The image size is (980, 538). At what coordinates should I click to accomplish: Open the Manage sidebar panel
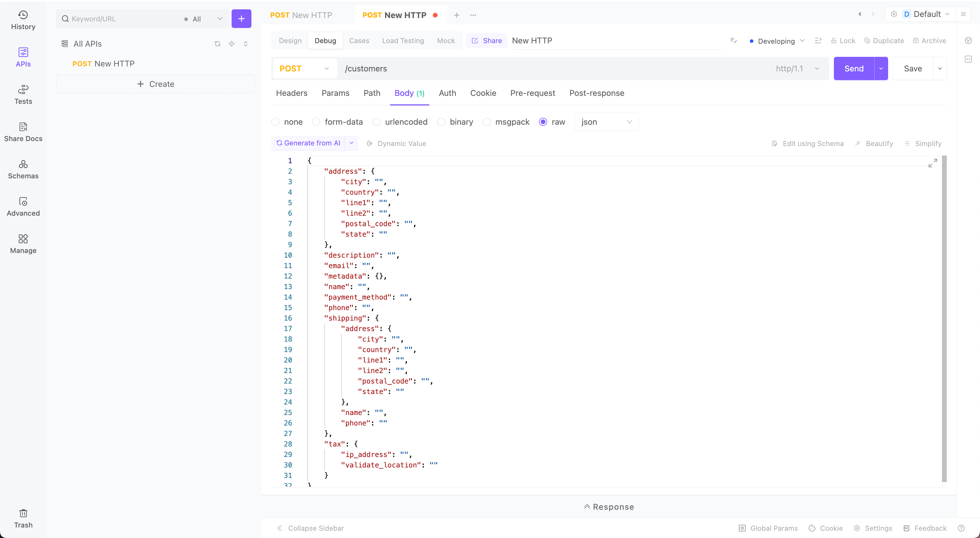click(23, 244)
